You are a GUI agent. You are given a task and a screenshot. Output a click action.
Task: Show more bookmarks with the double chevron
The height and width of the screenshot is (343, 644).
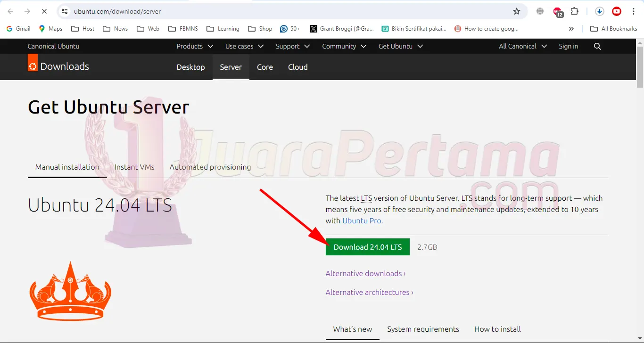click(571, 29)
